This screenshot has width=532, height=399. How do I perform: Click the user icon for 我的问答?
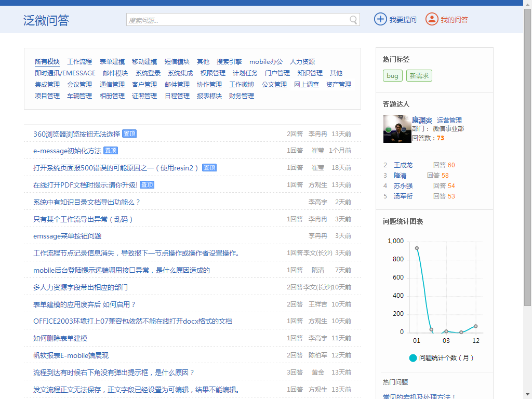[432, 19]
